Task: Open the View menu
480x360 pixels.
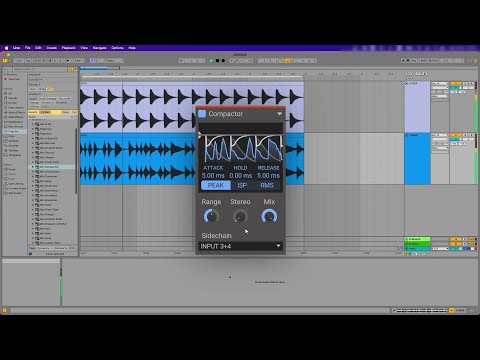Action: (84, 48)
